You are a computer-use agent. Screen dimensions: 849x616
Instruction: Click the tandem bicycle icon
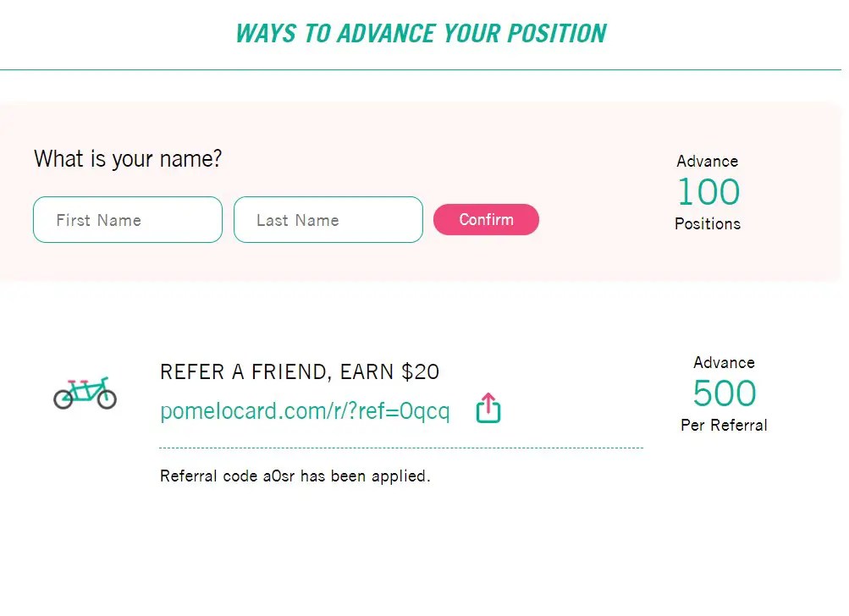point(85,392)
